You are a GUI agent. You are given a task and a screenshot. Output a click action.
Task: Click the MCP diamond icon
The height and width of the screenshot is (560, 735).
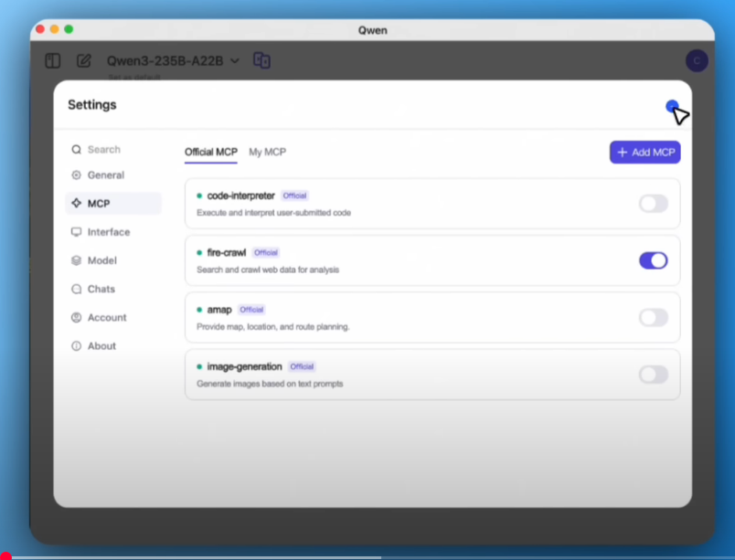click(76, 203)
